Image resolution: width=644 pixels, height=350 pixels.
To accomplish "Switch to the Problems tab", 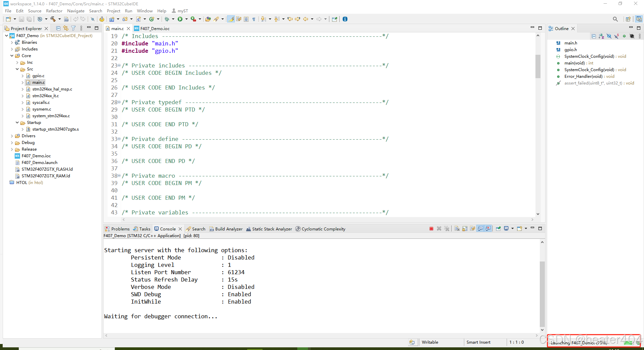I will tap(117, 229).
